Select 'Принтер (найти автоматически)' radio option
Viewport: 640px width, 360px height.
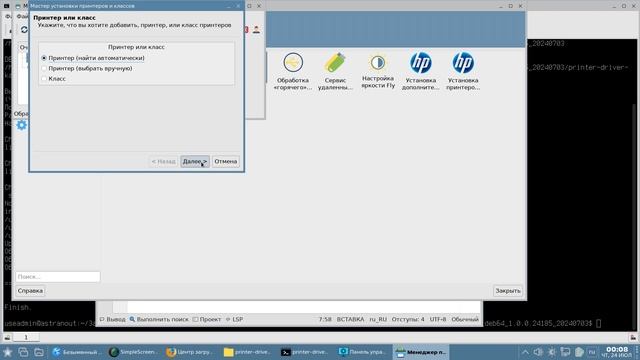(x=93, y=58)
